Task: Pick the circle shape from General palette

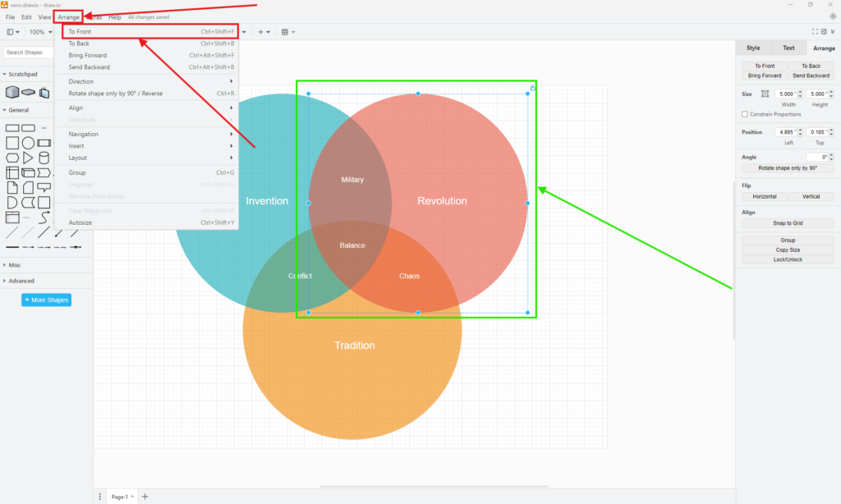Action: pos(29,143)
